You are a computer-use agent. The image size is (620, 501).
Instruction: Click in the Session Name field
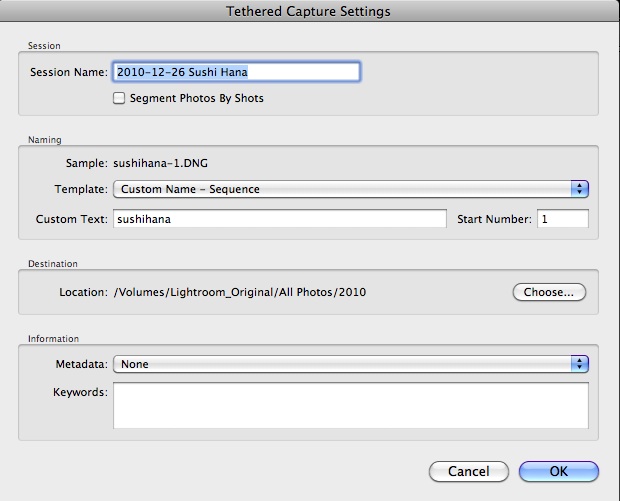tap(236, 72)
